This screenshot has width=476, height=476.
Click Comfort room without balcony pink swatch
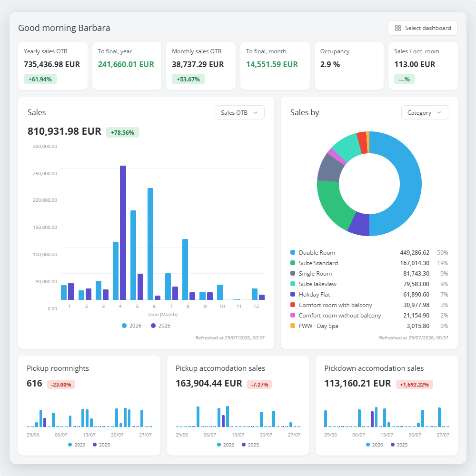click(293, 315)
